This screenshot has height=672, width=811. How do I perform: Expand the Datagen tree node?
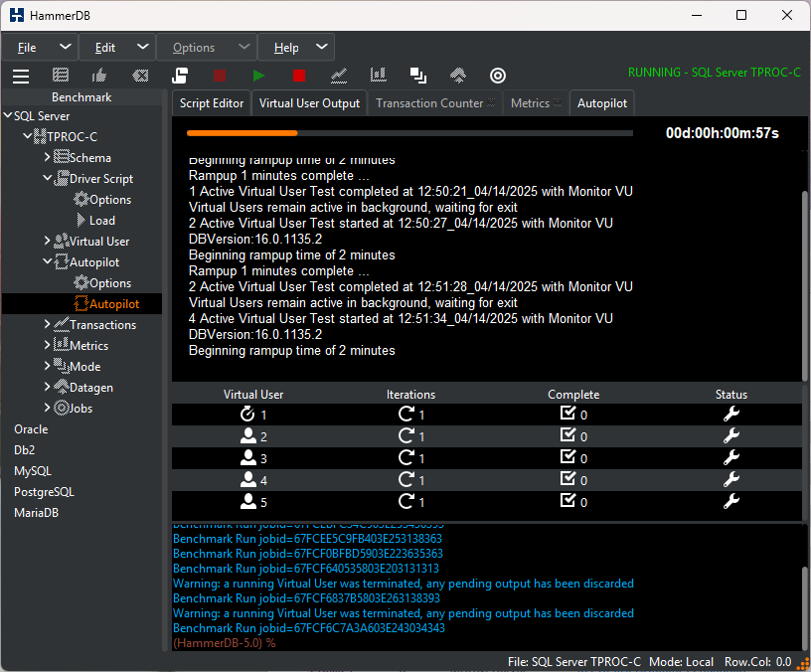pyautogui.click(x=47, y=387)
